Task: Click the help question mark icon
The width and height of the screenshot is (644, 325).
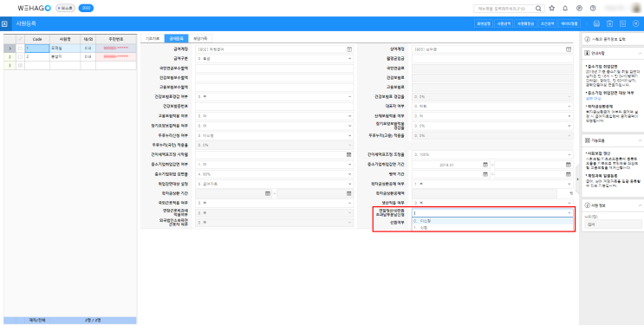Action: click(x=593, y=8)
